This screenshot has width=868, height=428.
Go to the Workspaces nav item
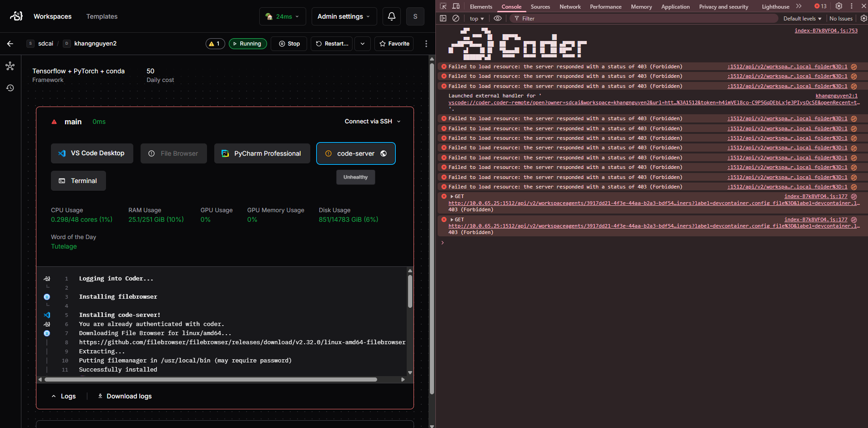click(52, 16)
